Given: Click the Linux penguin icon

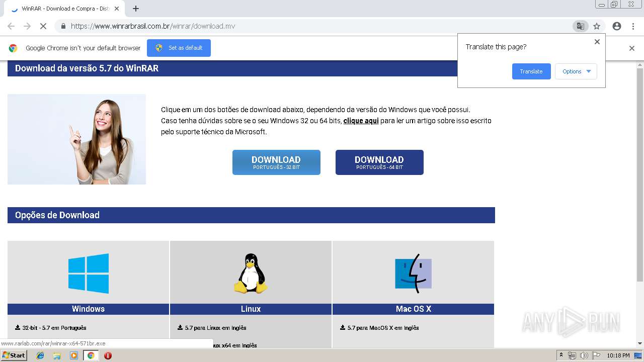Looking at the screenshot, I should (251, 274).
